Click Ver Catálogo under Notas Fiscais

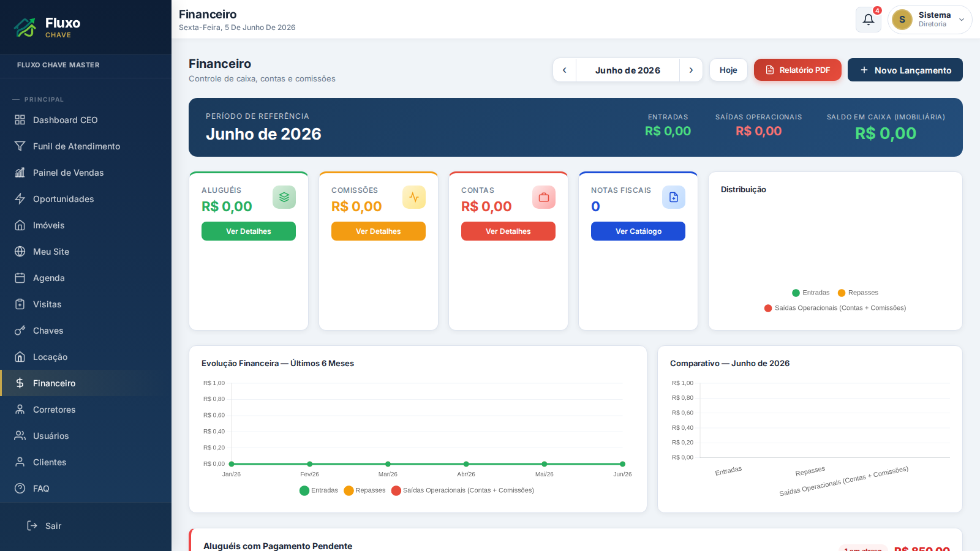638,231
